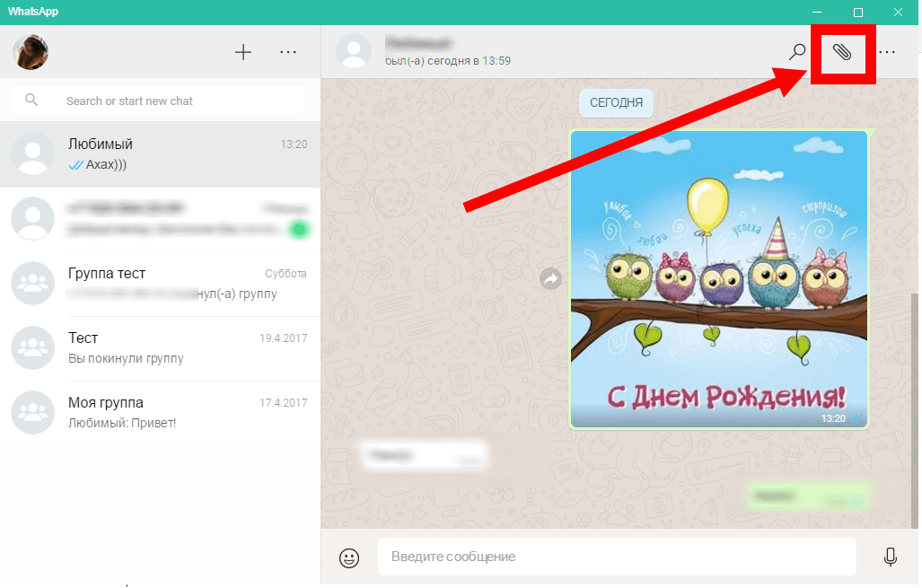
Task: Open the Моя группа chat
Action: pyautogui.click(x=160, y=413)
